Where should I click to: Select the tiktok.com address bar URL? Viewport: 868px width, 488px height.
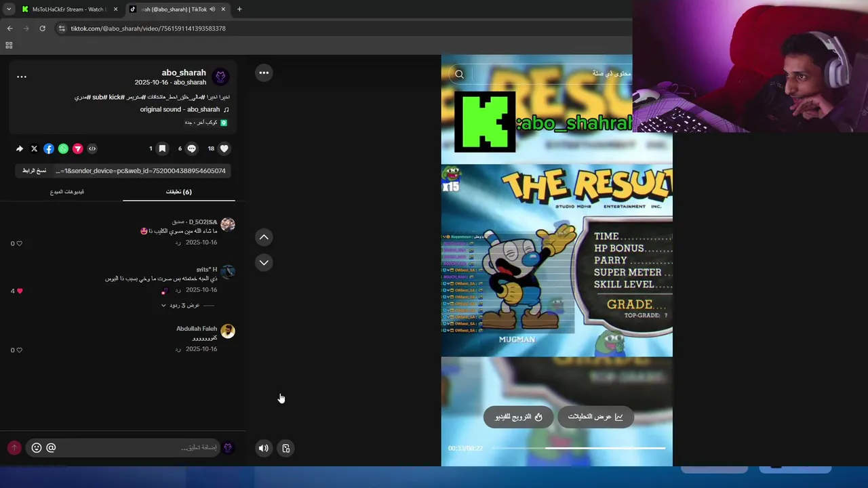tap(148, 28)
